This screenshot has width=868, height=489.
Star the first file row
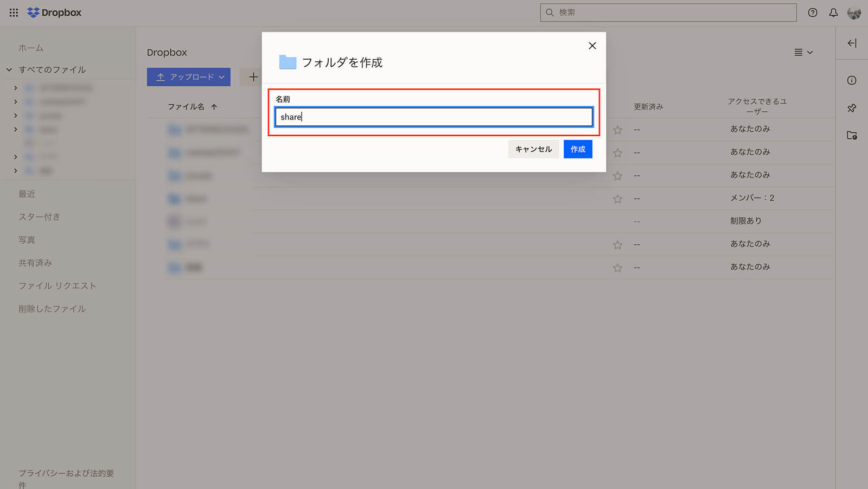[617, 130]
